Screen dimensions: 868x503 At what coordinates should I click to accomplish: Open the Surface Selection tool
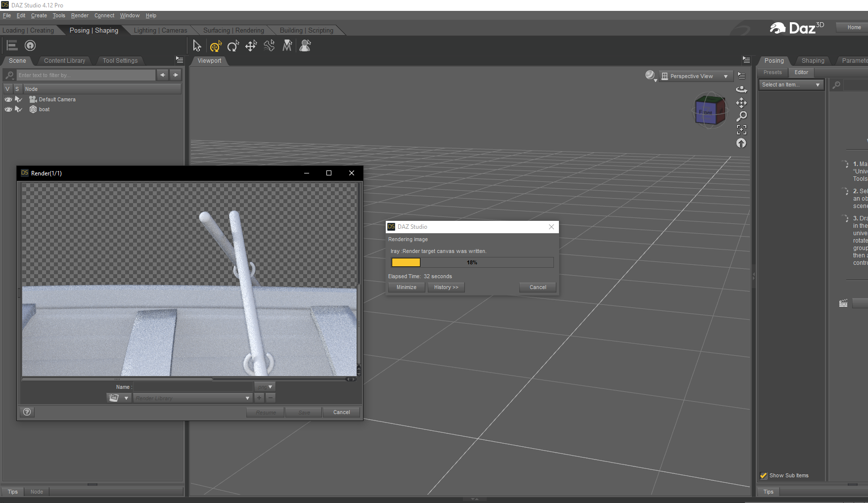click(x=287, y=46)
